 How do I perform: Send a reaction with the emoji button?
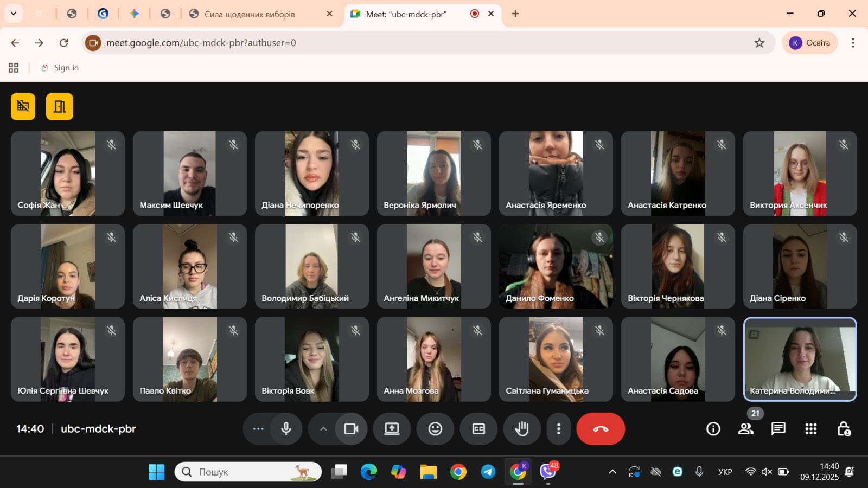[x=435, y=429]
